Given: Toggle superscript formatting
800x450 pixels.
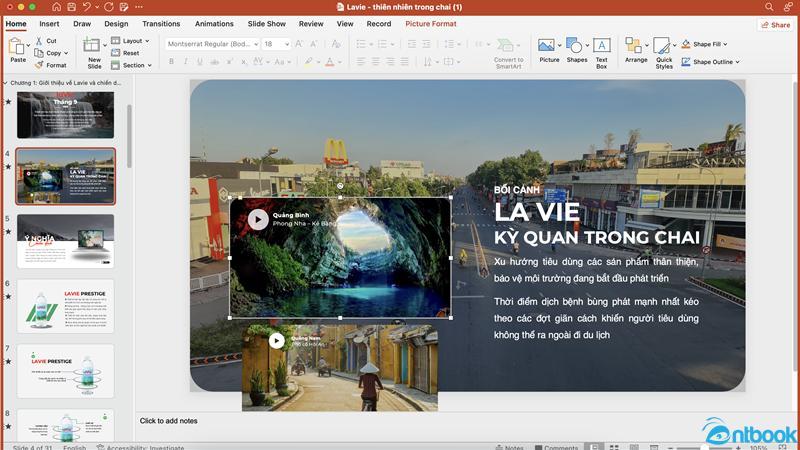Looking at the screenshot, I should click(230, 62).
